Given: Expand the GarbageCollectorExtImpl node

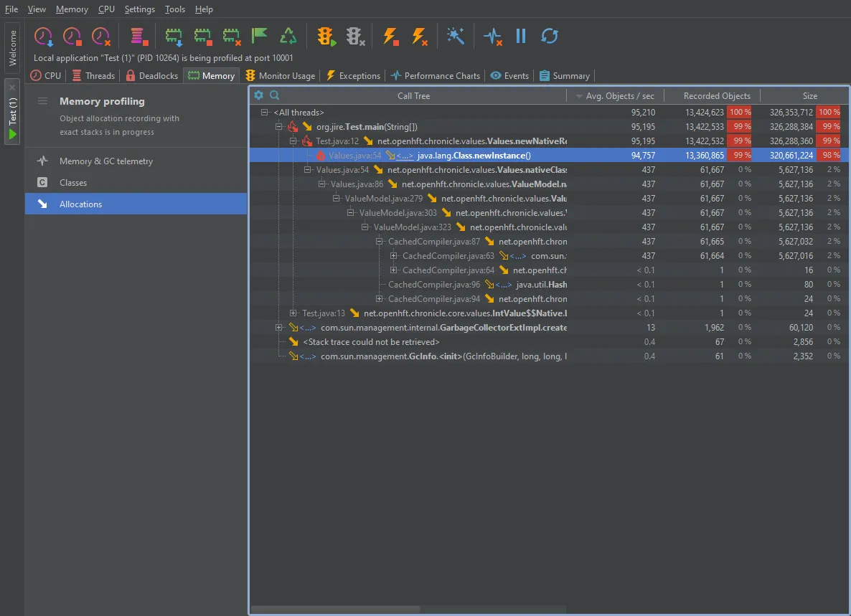Looking at the screenshot, I should point(279,328).
